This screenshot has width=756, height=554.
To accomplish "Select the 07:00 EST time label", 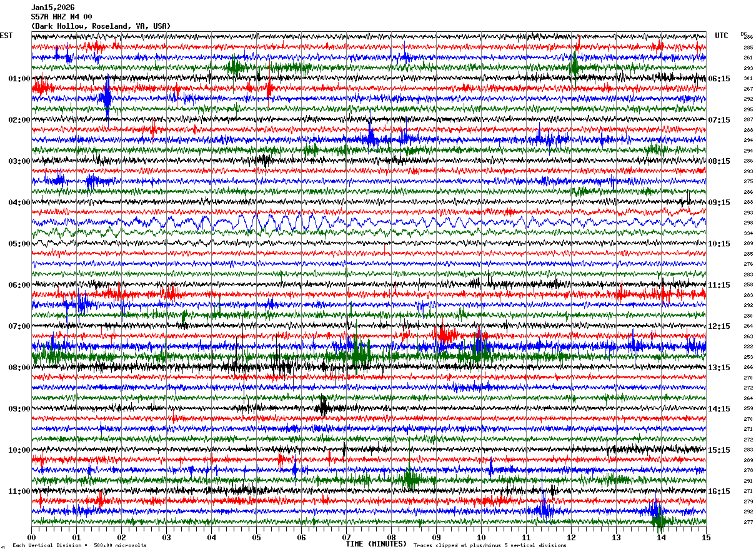I will [x=19, y=326].
